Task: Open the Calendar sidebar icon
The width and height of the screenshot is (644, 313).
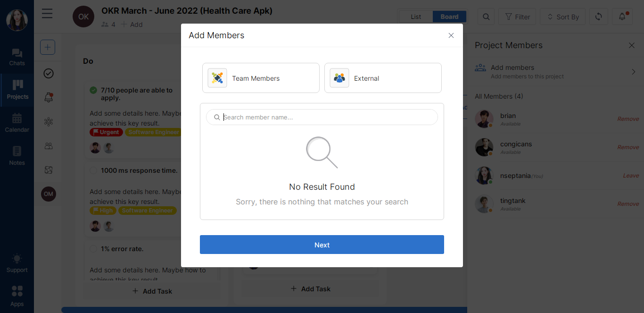Action: point(17,122)
